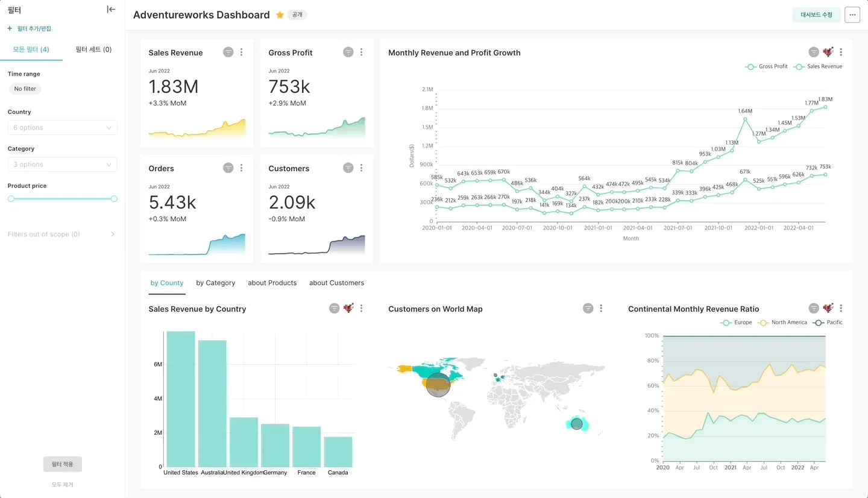
Task: Click the 공개 status badge
Action: (297, 15)
